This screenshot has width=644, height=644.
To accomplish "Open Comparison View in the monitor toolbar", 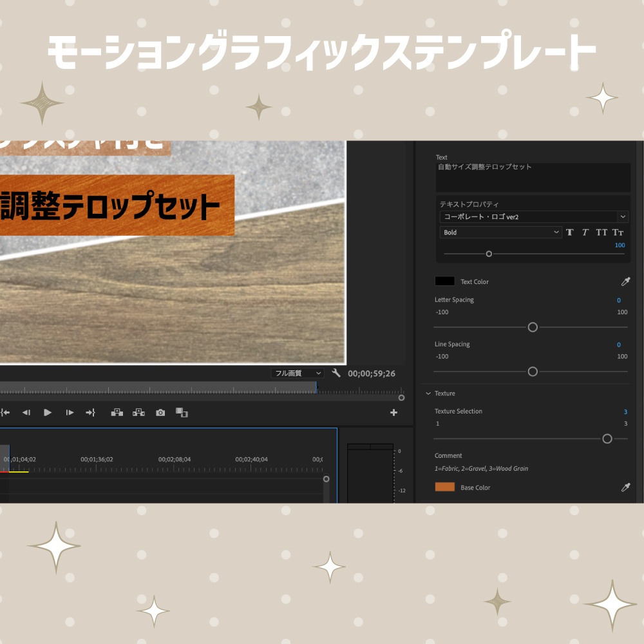I will (184, 413).
